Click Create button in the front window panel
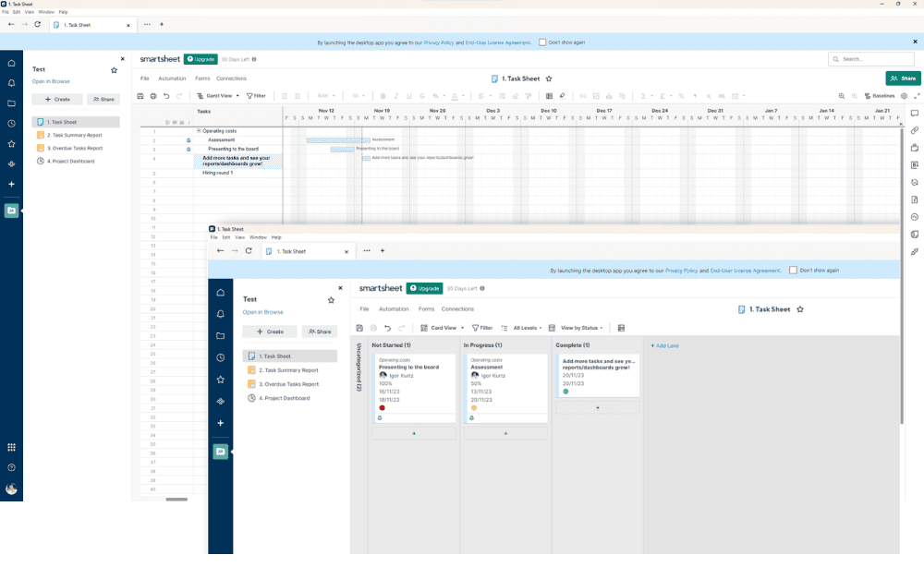 point(270,332)
